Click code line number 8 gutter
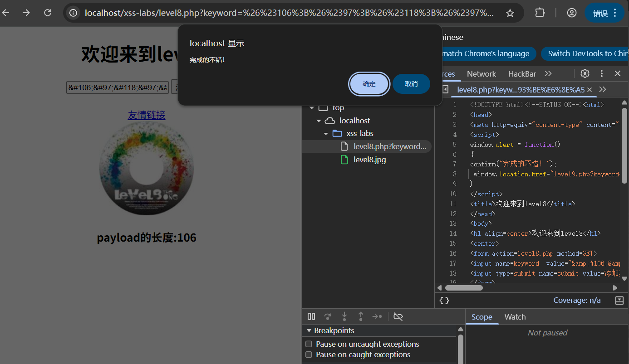 coord(455,174)
